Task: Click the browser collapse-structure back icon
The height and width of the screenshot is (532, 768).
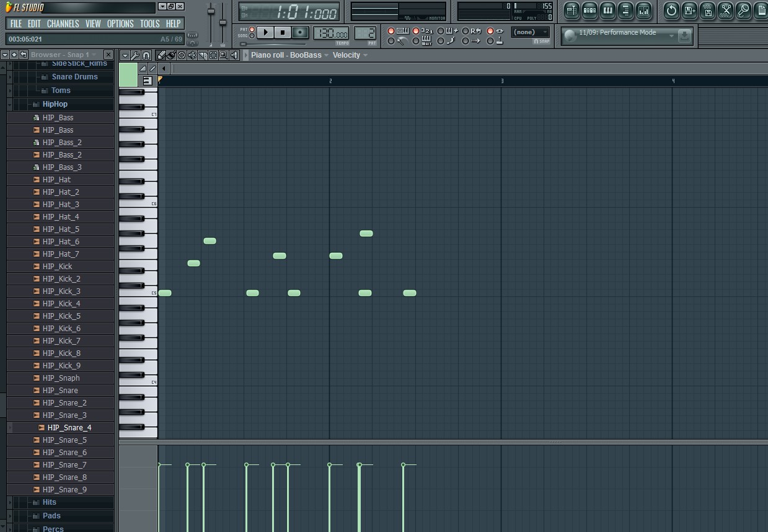Action: pos(24,55)
